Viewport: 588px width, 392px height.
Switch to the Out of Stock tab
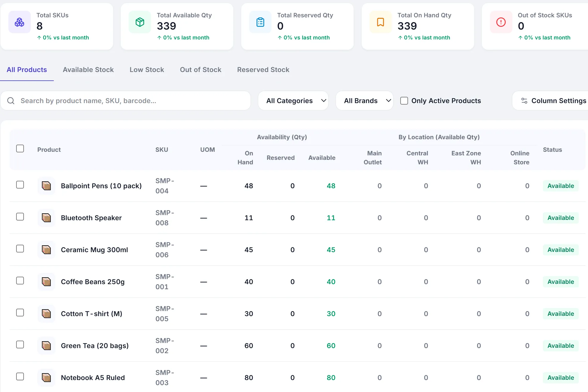click(x=201, y=70)
